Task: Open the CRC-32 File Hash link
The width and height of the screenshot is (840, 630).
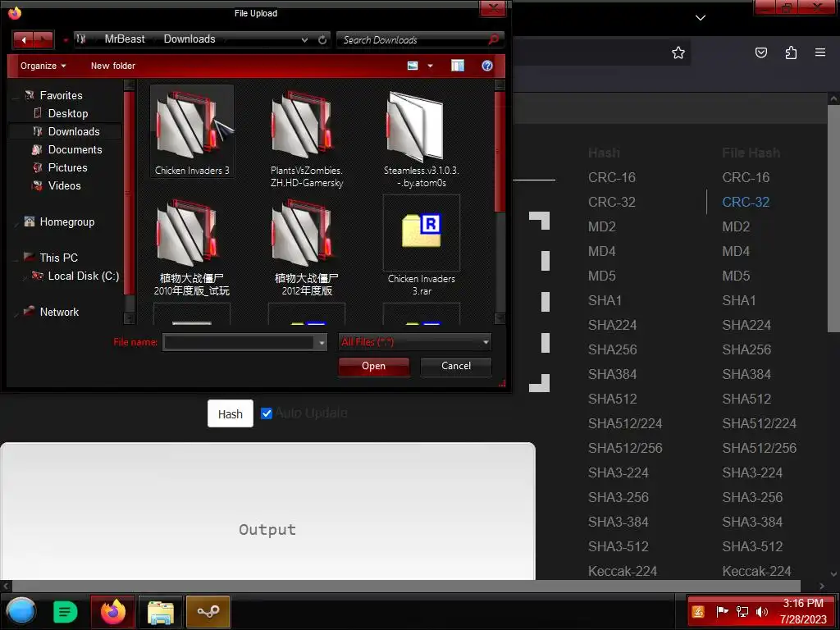Action: coord(746,202)
